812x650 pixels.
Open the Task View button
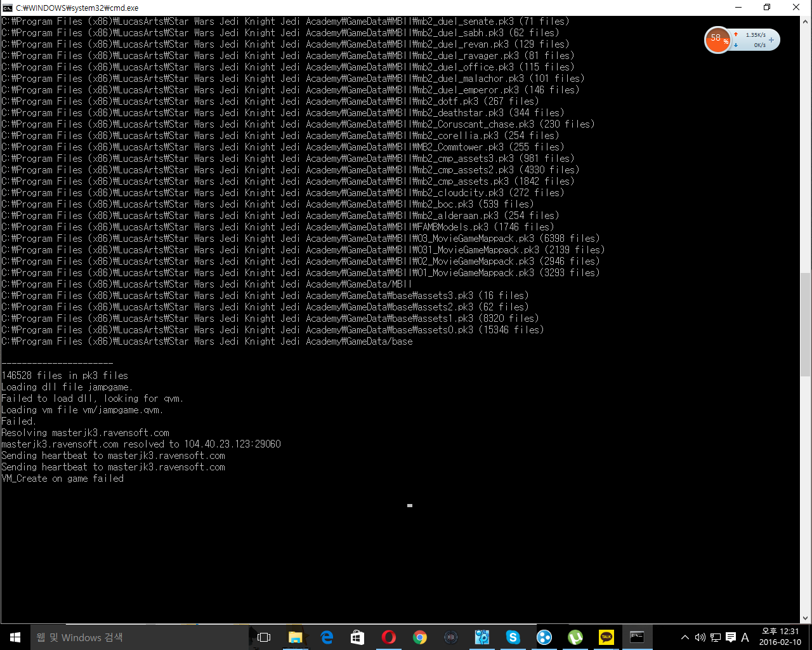pos(264,637)
